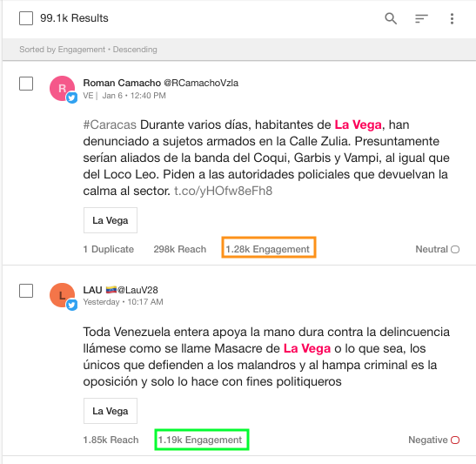Viewport: 476px width, 464px height.
Task: Click Roman Camacho's pink R avatar
Action: [62, 88]
